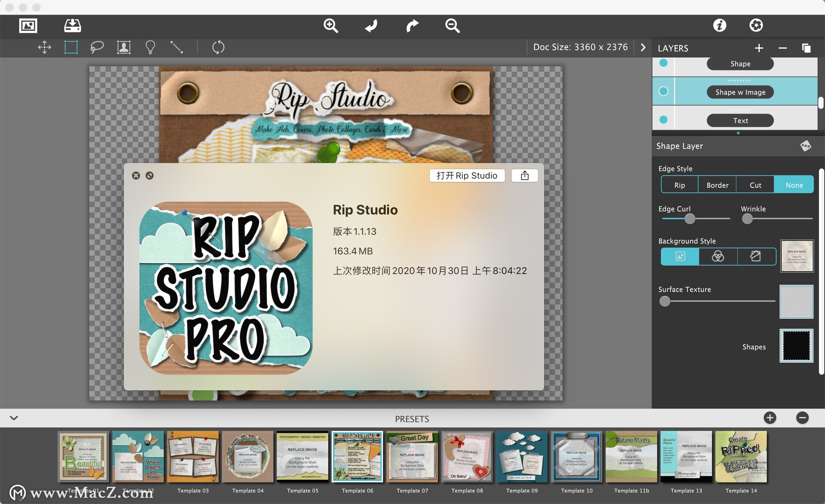This screenshot has height=504, width=825.
Task: Toggle visibility of the Shape layer
Action: [663, 63]
